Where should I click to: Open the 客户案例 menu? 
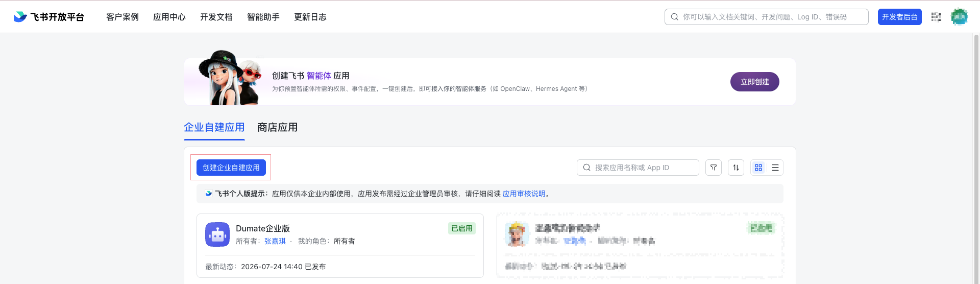tap(122, 17)
